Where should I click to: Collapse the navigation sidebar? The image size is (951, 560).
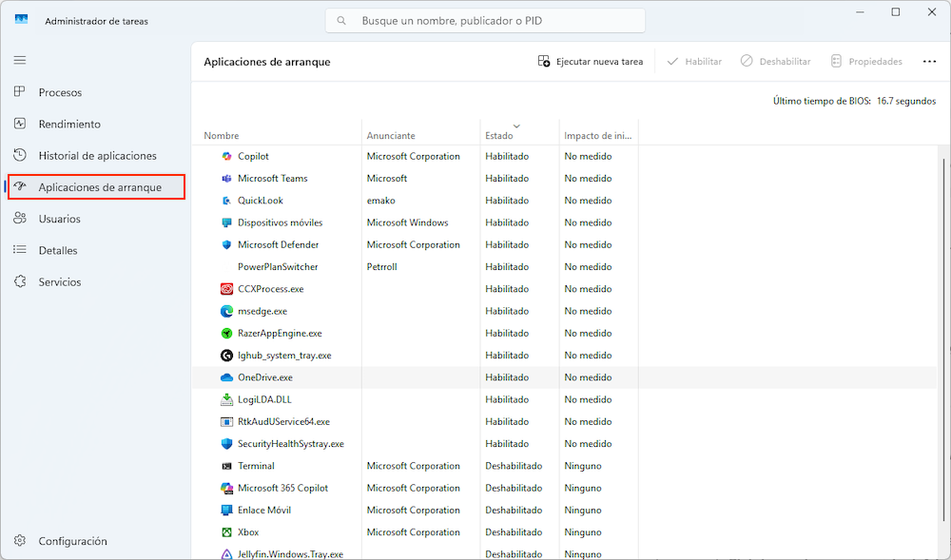(x=19, y=59)
